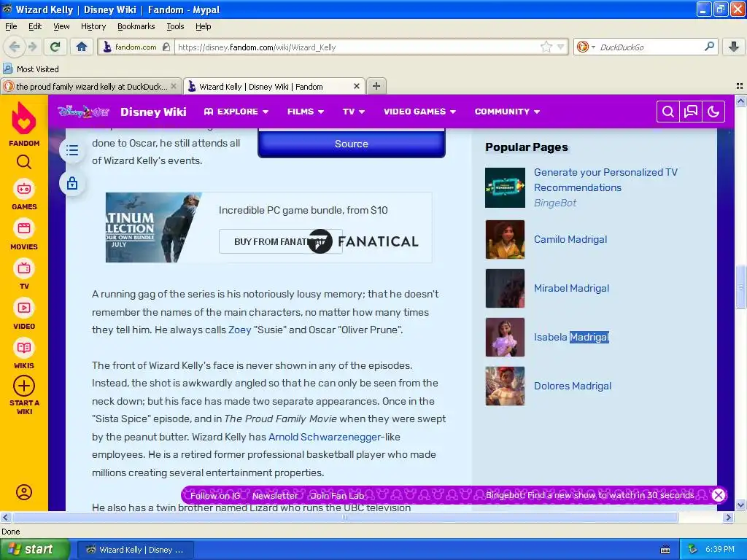The width and height of the screenshot is (747, 560).
Task: Open the Mirabel Madrigal popular page link
Action: pos(571,288)
